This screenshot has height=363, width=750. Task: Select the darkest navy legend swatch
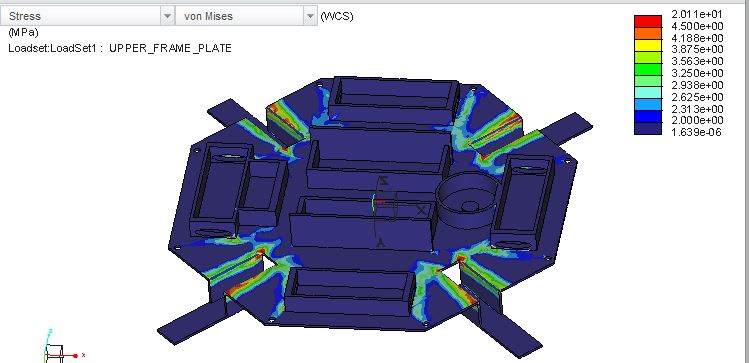tap(648, 128)
